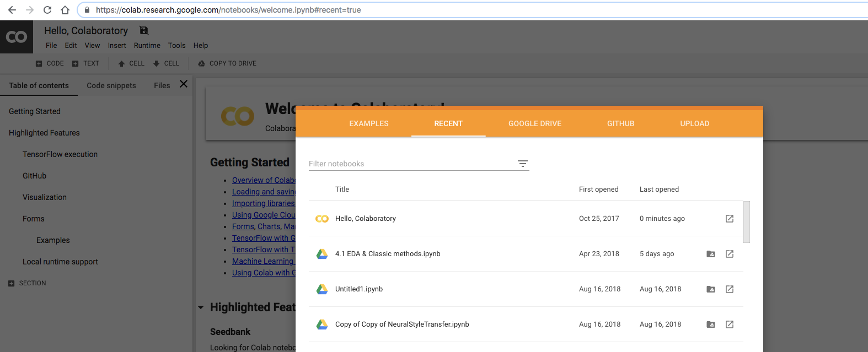The height and width of the screenshot is (352, 868).
Task: Open Untitled1.ipynb notebook
Action: coord(359,289)
